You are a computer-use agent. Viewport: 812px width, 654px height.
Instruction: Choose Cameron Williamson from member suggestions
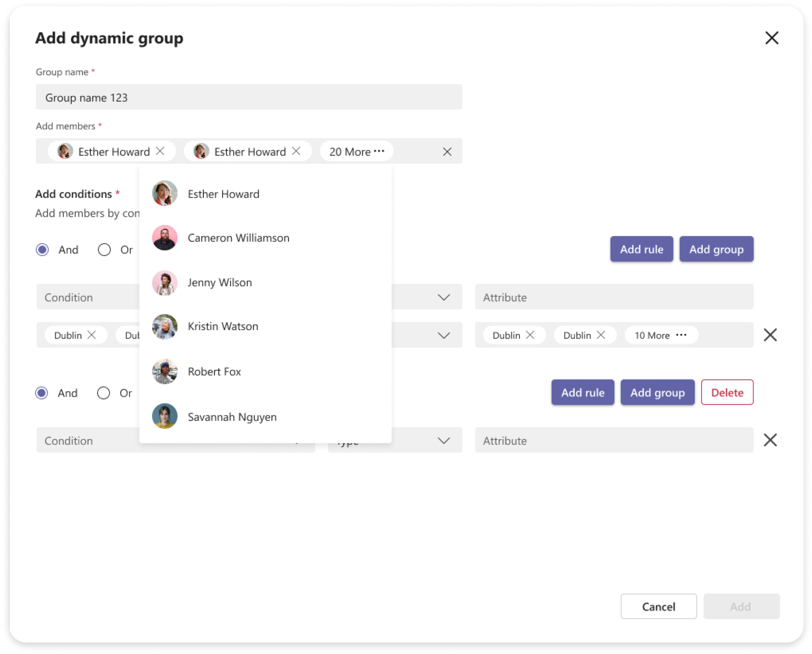pyautogui.click(x=238, y=238)
